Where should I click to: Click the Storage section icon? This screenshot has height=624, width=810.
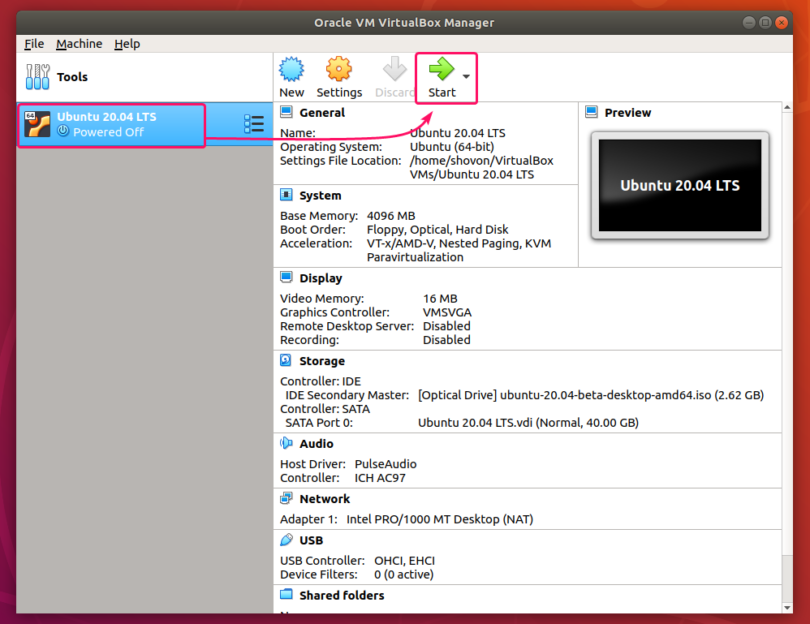click(287, 361)
